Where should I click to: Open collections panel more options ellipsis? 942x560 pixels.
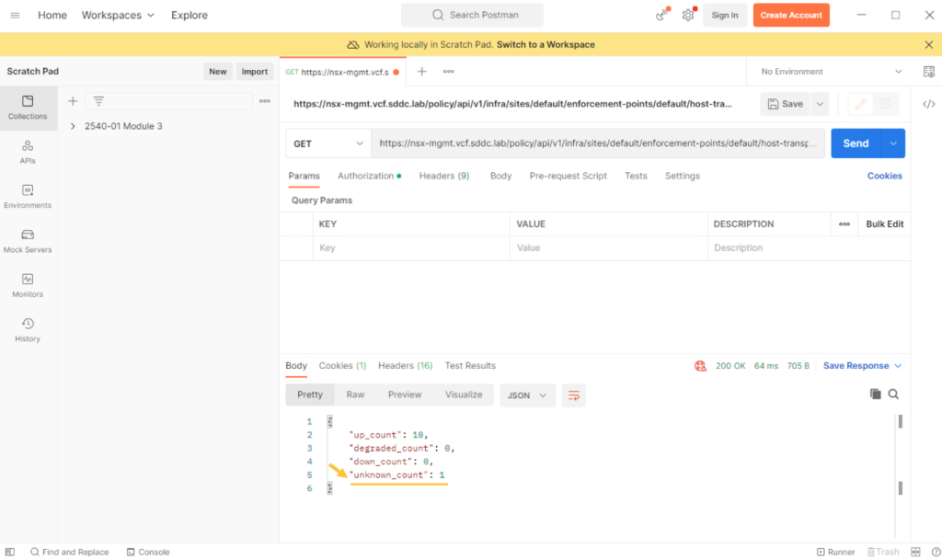[264, 101]
